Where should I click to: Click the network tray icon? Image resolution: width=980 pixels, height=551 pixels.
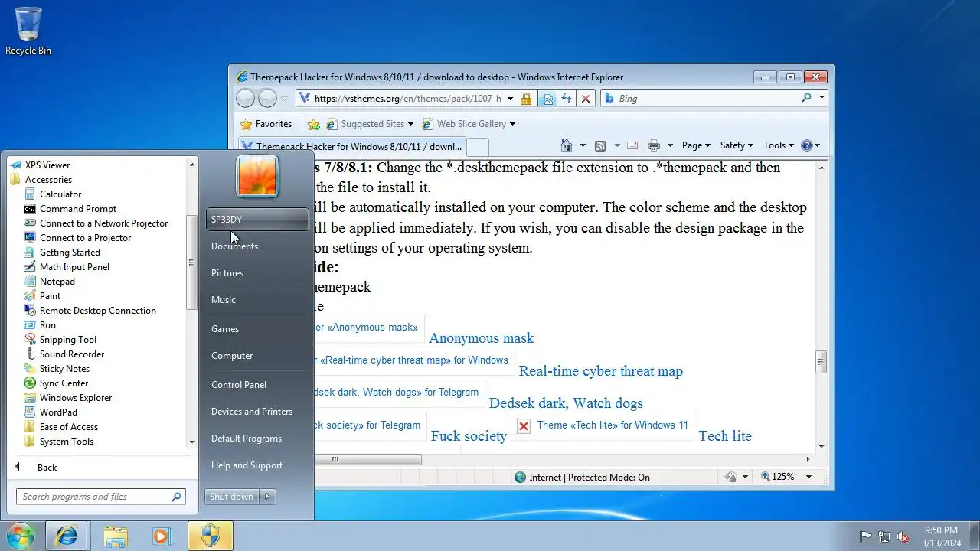point(884,536)
